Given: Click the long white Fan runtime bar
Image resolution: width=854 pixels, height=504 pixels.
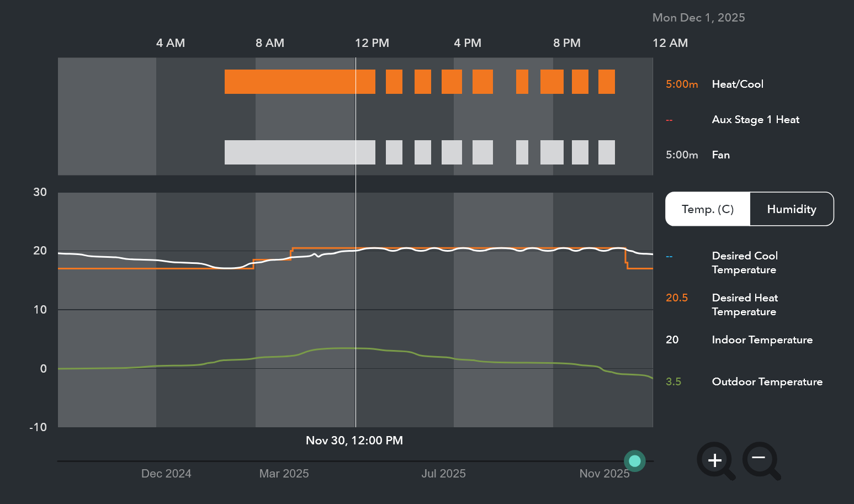Looking at the screenshot, I should coord(299,152).
